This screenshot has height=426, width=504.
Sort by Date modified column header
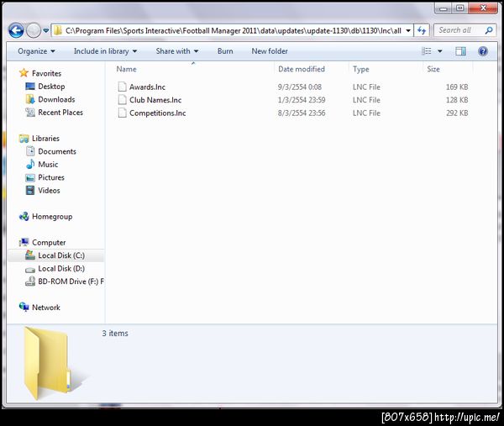tap(302, 69)
